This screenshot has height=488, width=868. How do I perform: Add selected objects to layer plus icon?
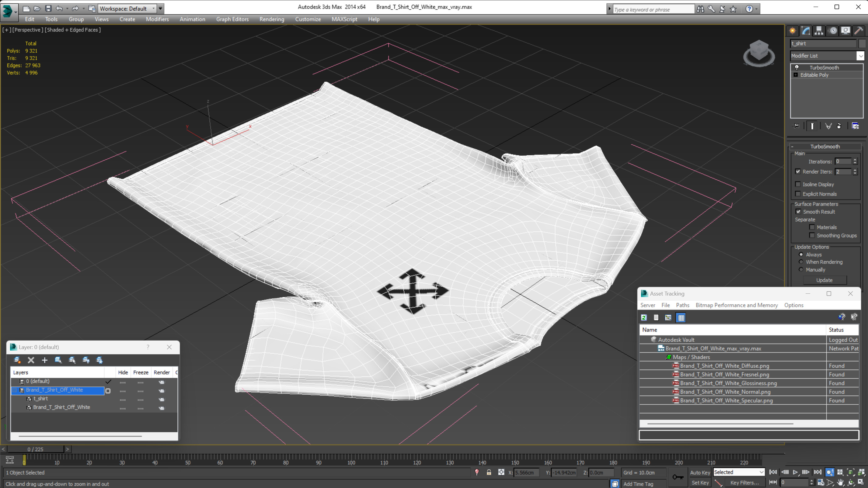coord(44,360)
